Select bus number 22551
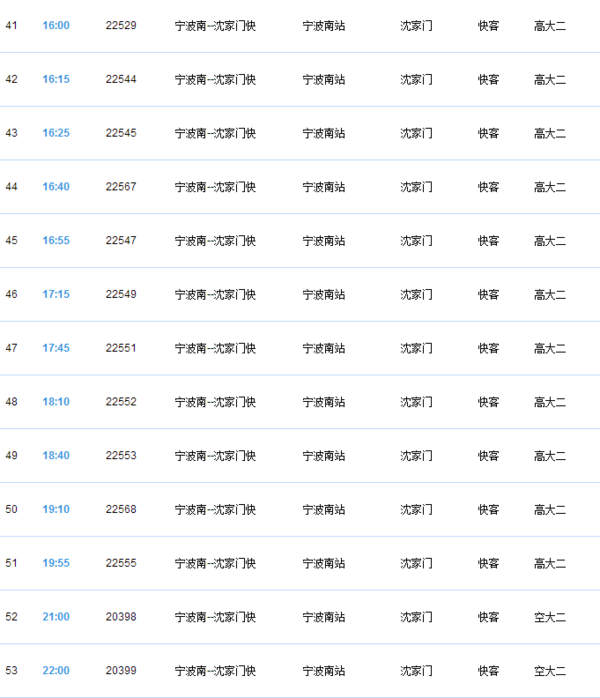The height and width of the screenshot is (698, 600). (x=121, y=348)
